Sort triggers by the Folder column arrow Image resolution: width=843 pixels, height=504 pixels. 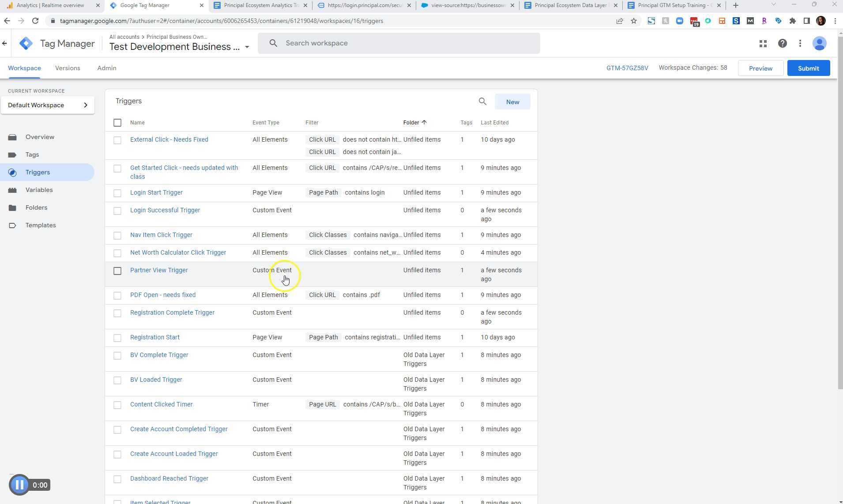coord(424,122)
